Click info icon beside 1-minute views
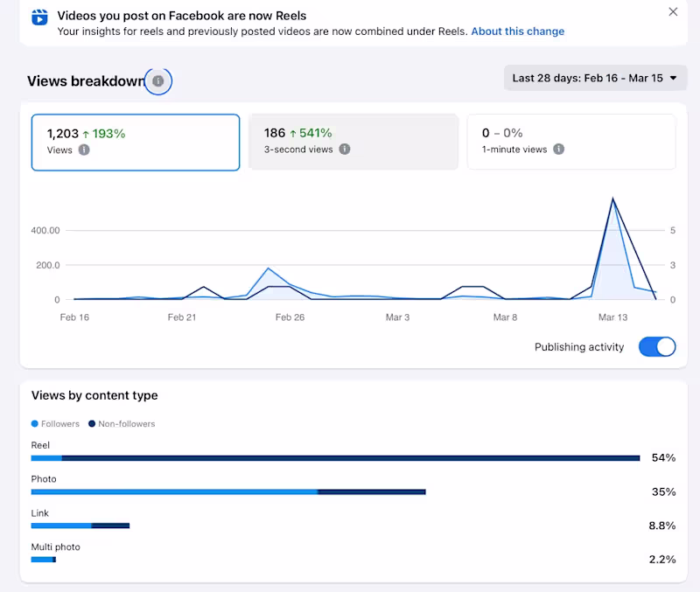Image resolution: width=700 pixels, height=592 pixels. click(x=559, y=150)
